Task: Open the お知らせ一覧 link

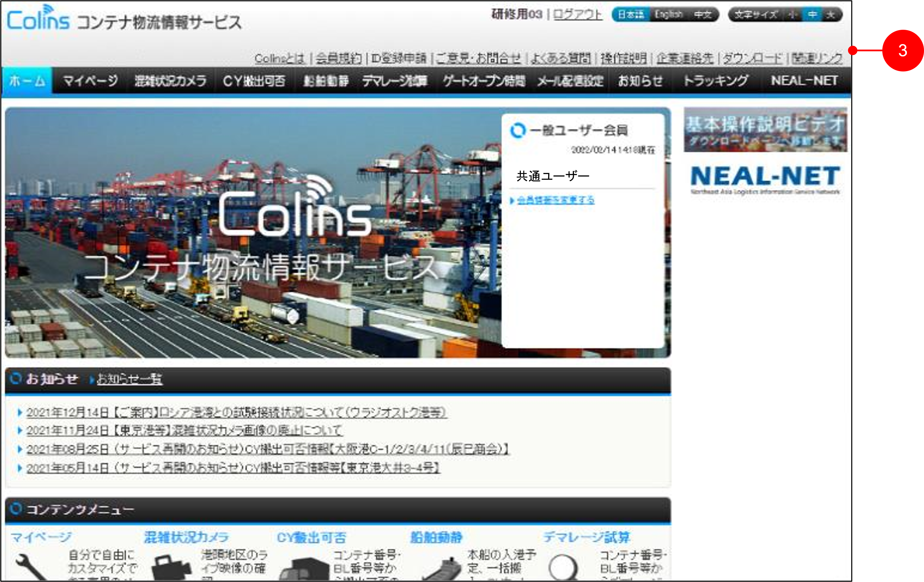Action: [x=130, y=379]
